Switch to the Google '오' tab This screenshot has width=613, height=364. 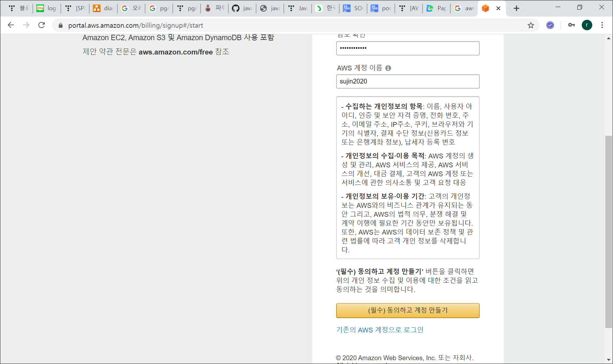coord(131,9)
